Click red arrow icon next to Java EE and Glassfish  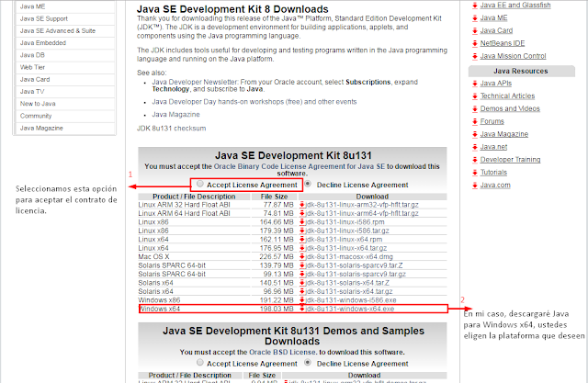(475, 6)
